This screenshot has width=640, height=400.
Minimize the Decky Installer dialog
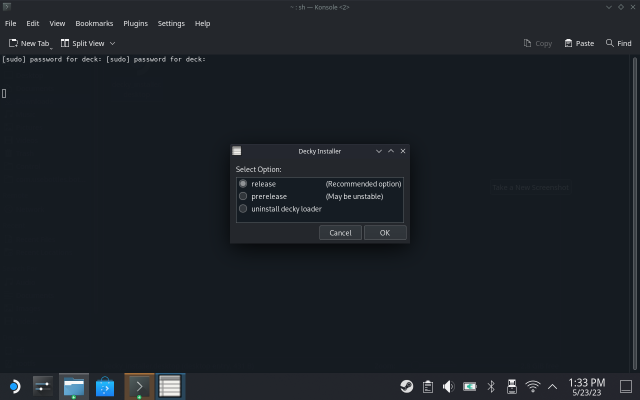379,151
